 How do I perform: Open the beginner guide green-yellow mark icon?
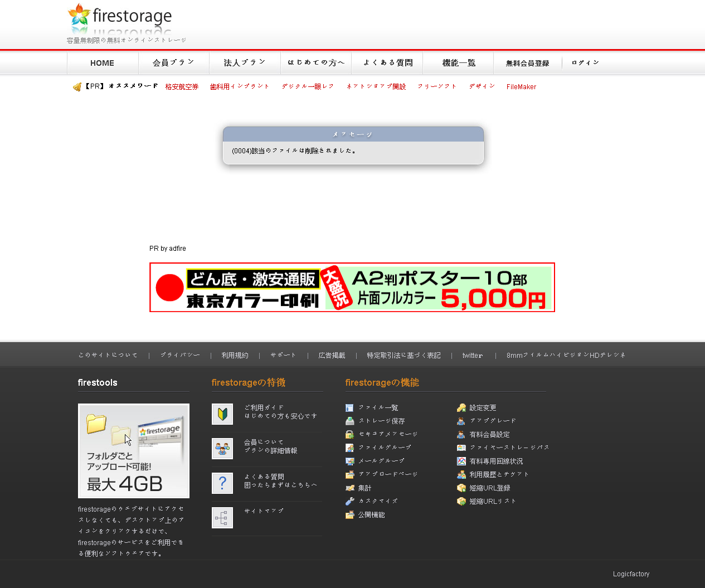(222, 414)
